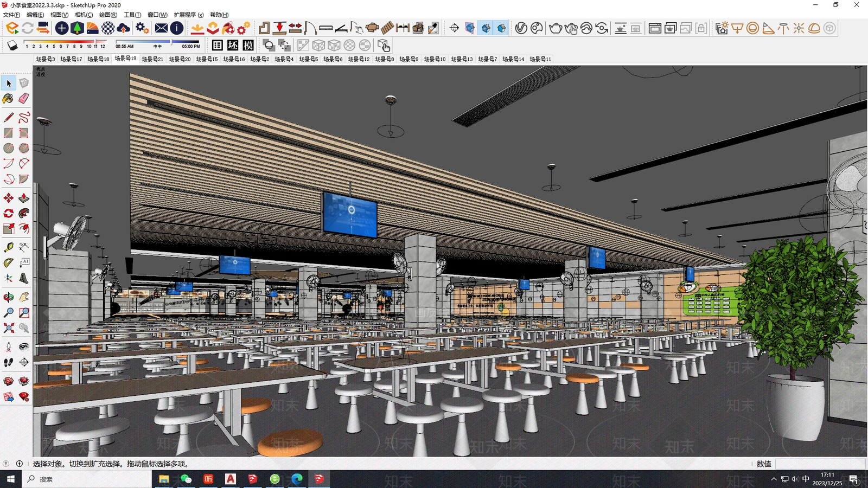Open V-Ray asset editor icon
868x488 pixels.
click(x=521, y=28)
